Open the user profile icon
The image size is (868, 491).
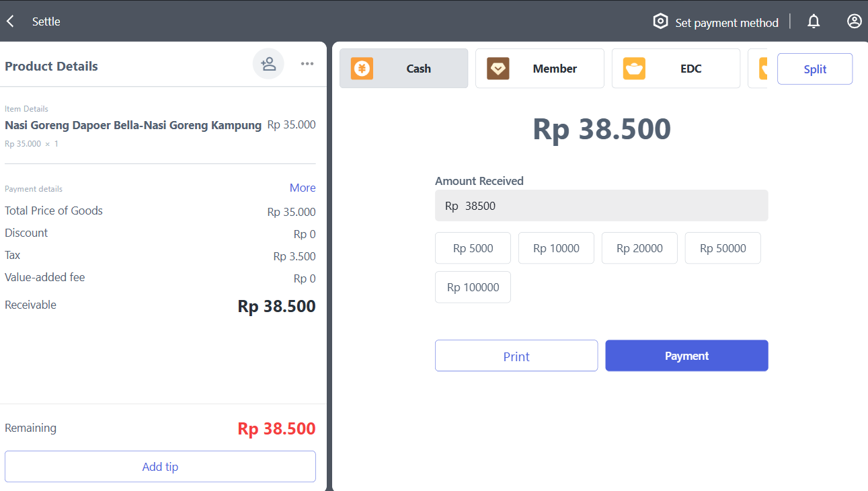coord(854,22)
